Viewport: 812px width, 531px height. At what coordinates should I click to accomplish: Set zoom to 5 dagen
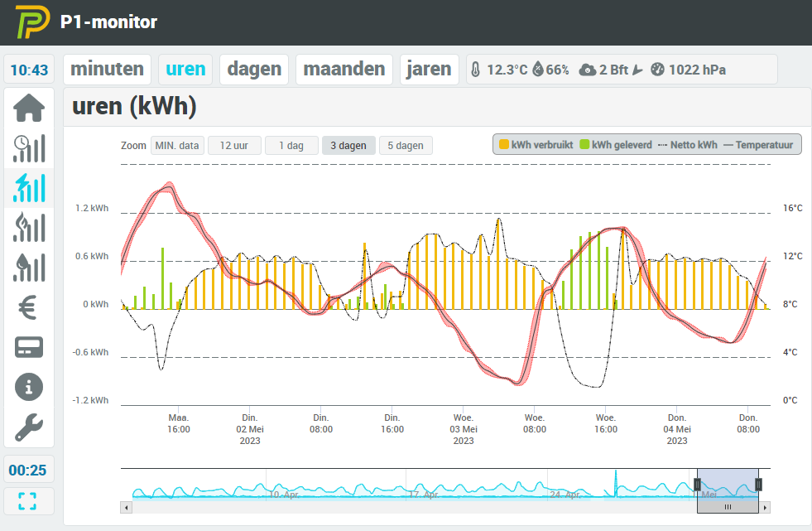coord(406,146)
